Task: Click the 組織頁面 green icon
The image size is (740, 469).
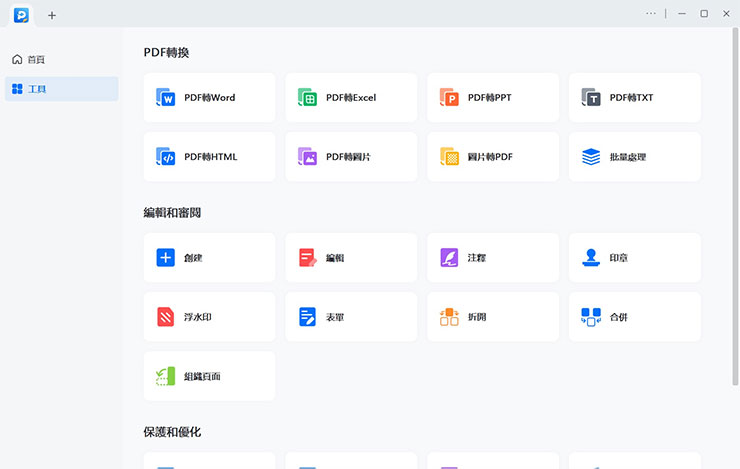Action: [x=166, y=376]
